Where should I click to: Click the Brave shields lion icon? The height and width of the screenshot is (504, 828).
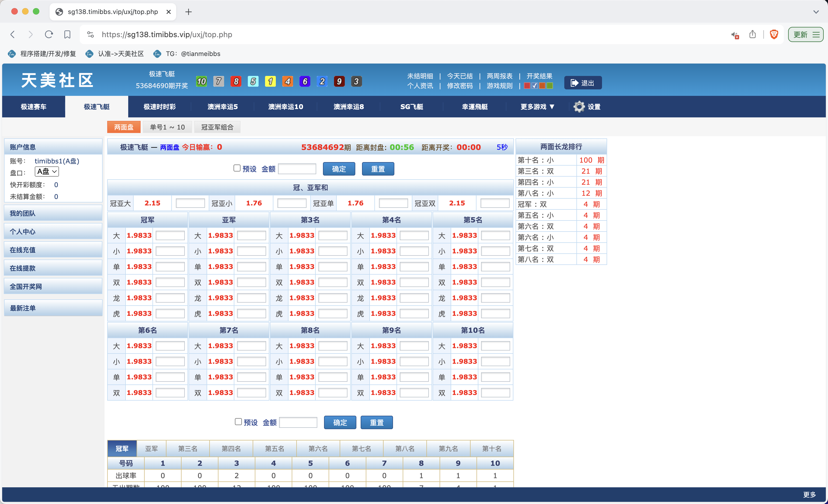[774, 34]
